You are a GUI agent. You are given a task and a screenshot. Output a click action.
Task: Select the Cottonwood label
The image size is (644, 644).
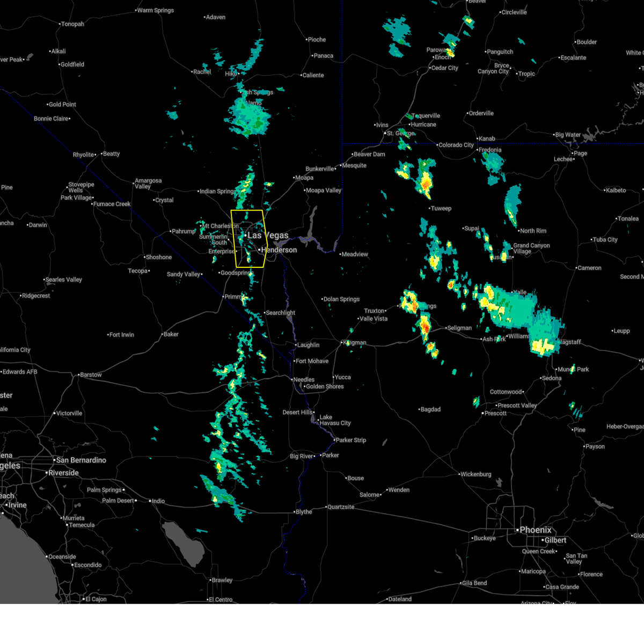506,392
